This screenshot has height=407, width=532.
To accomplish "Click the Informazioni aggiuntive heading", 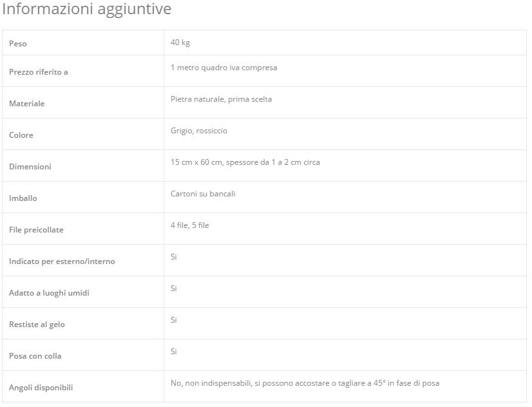I will click(87, 10).
